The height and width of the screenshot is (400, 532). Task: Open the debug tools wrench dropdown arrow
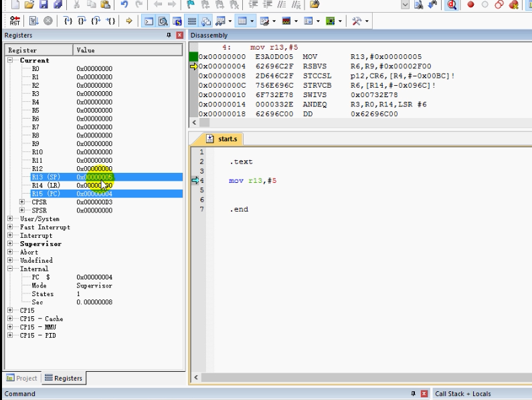point(368,21)
